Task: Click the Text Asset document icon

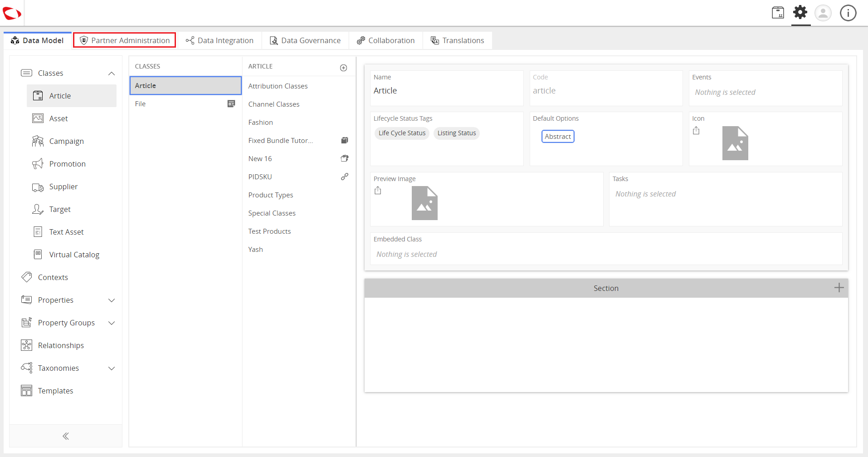Action: [38, 232]
